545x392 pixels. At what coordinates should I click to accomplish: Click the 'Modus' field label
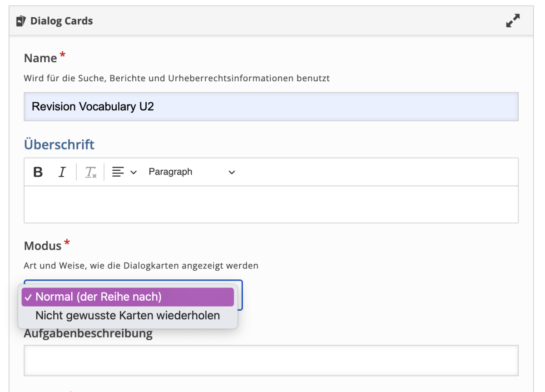(x=43, y=246)
